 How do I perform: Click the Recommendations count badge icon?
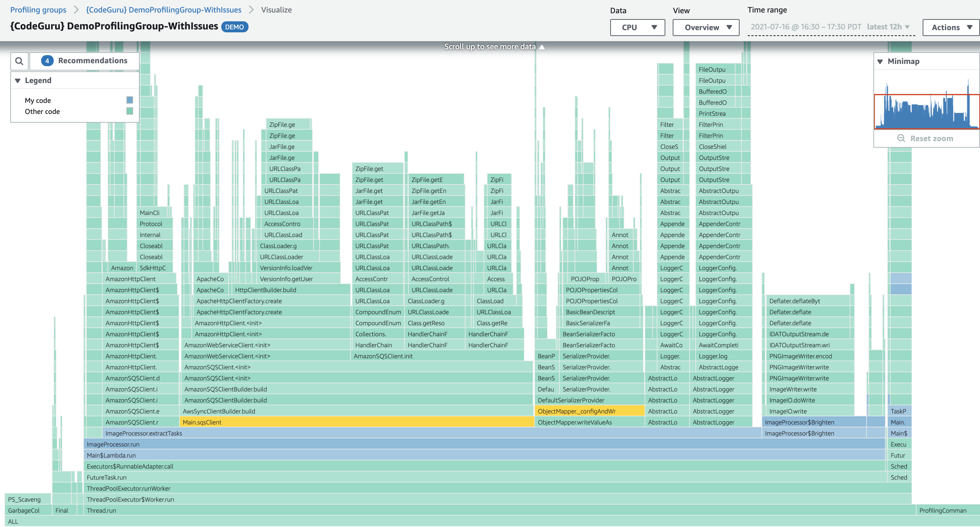(x=48, y=60)
